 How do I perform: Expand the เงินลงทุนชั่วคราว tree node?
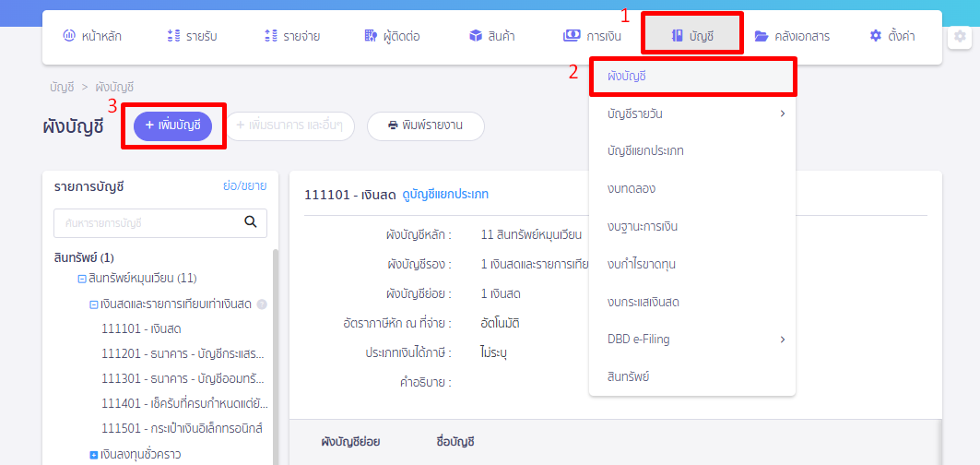(94, 454)
